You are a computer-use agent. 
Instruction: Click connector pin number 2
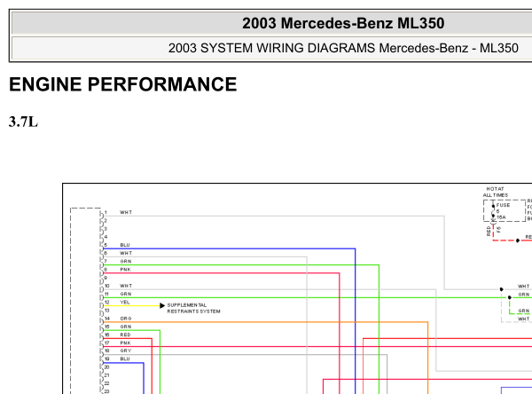click(106, 221)
